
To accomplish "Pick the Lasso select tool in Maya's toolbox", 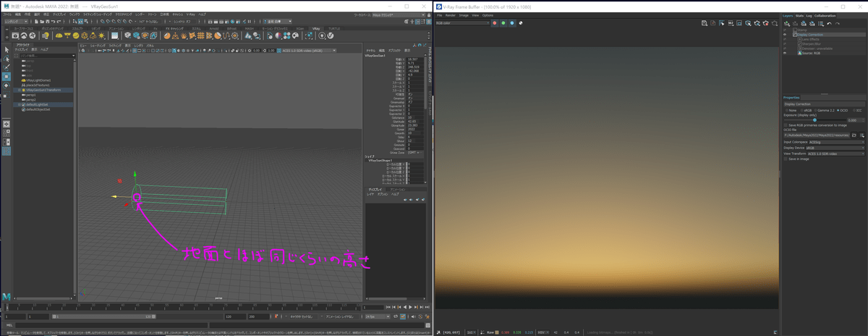I will coord(7,59).
